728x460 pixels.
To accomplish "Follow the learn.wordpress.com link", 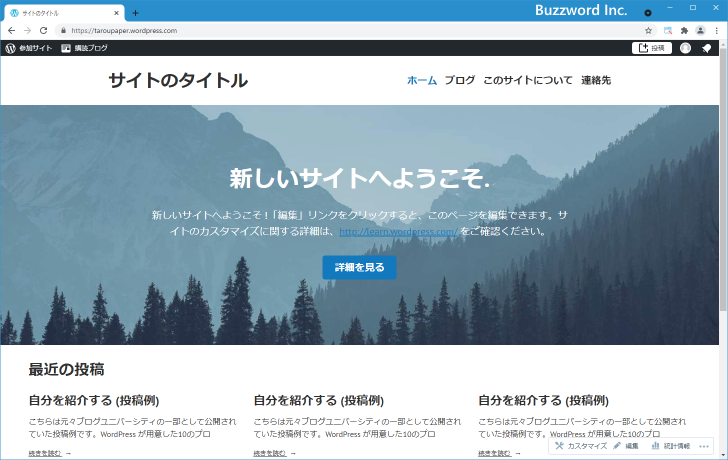I will (x=398, y=231).
